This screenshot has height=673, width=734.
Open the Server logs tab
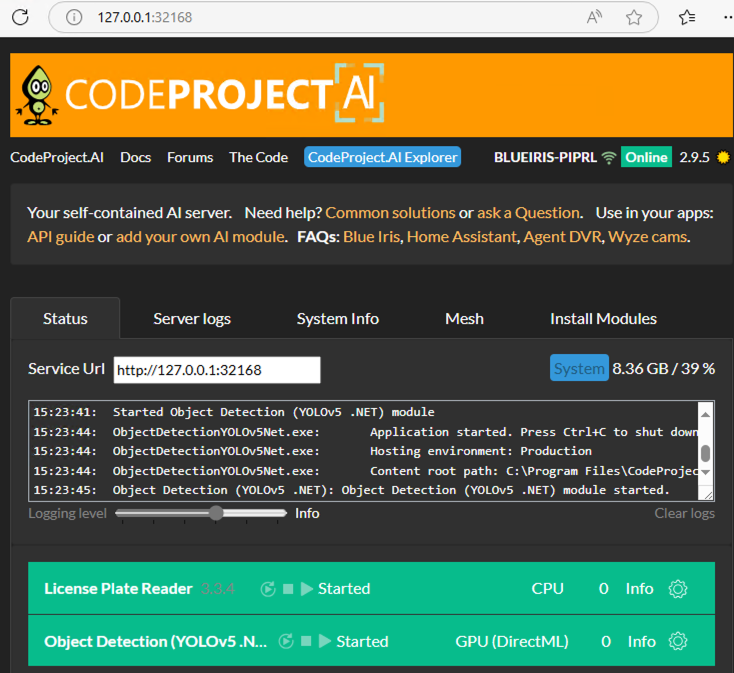point(192,319)
